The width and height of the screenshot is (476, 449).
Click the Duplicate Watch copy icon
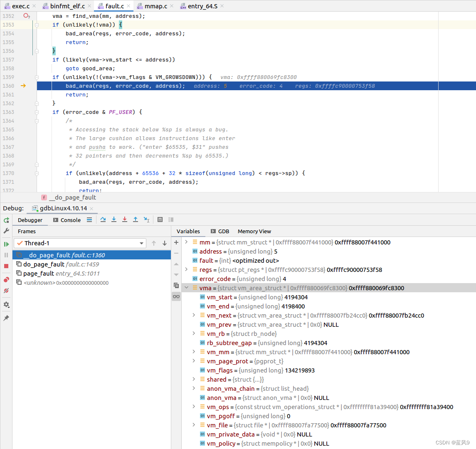(176, 285)
